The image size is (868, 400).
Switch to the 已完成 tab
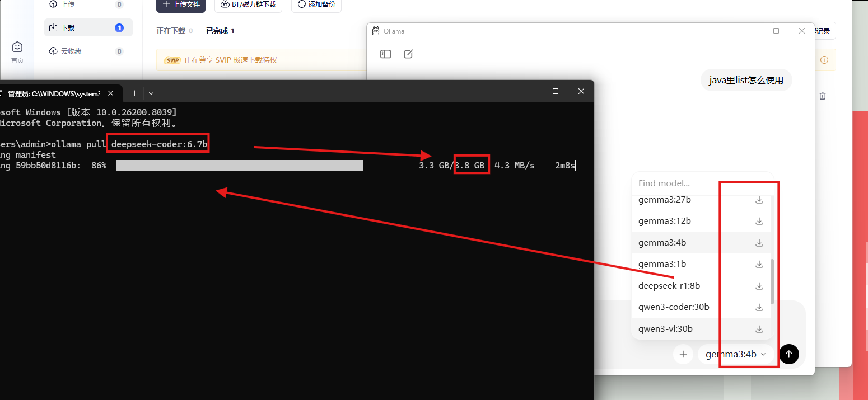(x=220, y=31)
